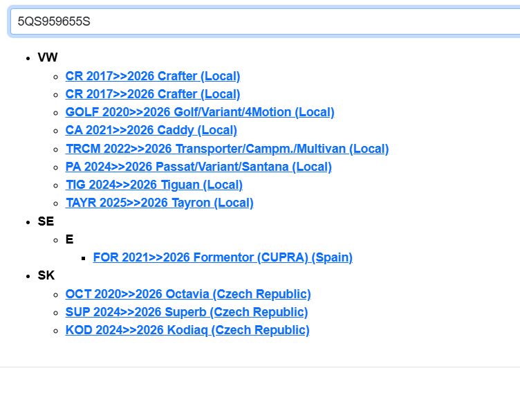Open TIG 2024>>2026 Tiguan (Local) link
The height and width of the screenshot is (420, 520).
coord(154,185)
